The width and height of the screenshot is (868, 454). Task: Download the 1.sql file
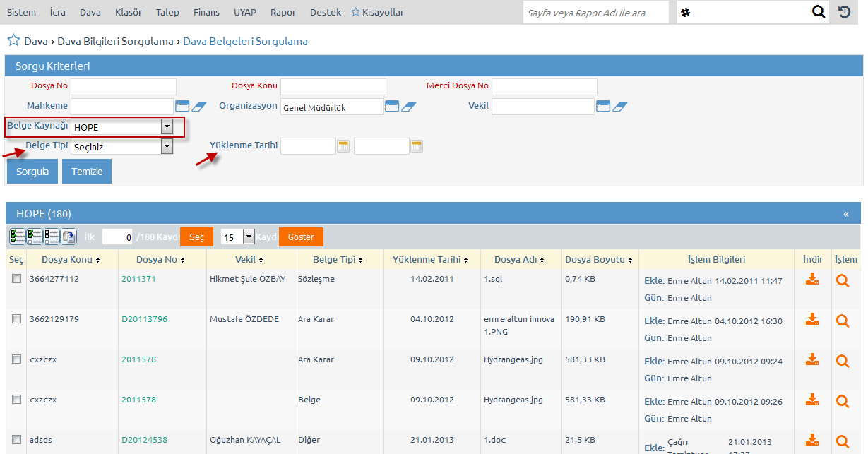(x=812, y=280)
